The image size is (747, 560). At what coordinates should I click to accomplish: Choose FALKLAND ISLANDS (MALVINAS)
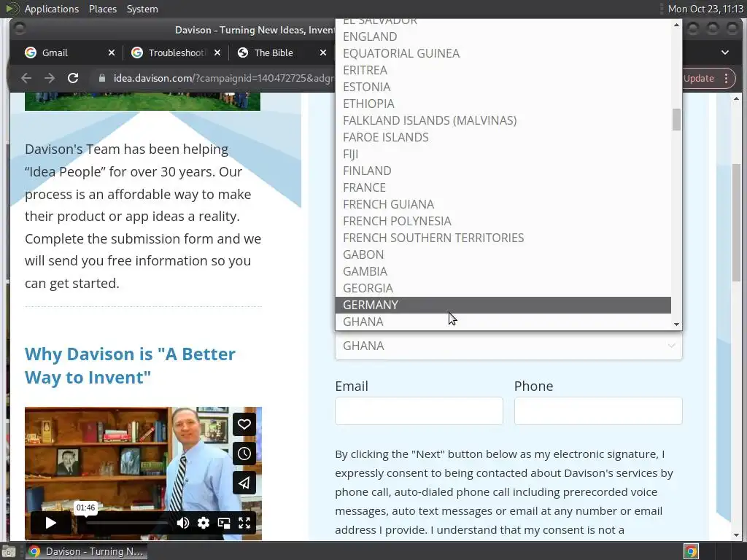pyautogui.click(x=503, y=120)
